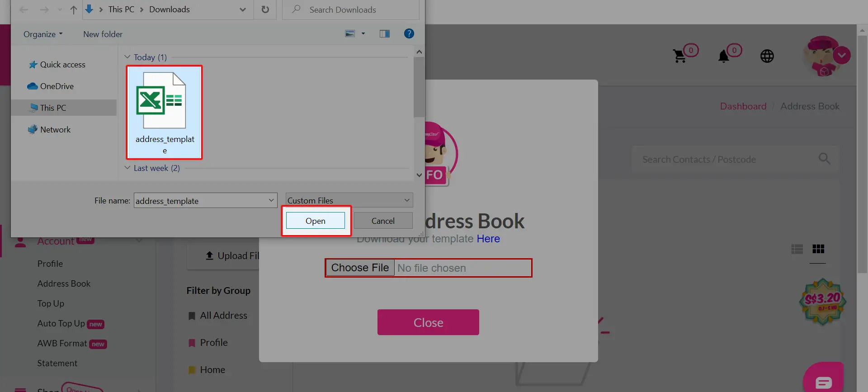The image size is (868, 392).
Task: Click the Open button
Action: tap(316, 221)
